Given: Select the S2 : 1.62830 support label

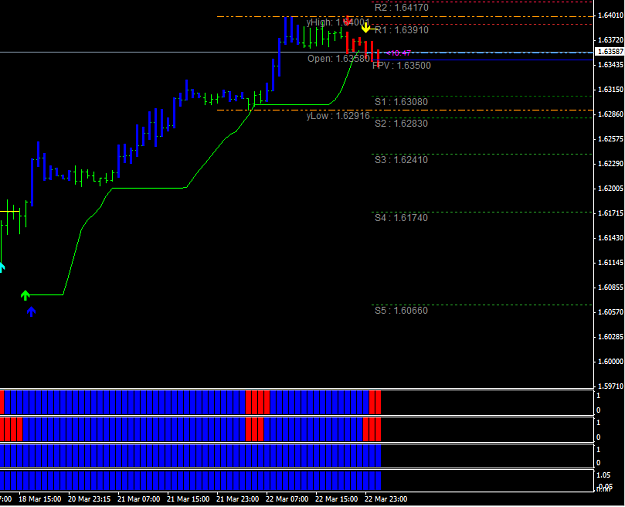Looking at the screenshot, I should (x=401, y=124).
